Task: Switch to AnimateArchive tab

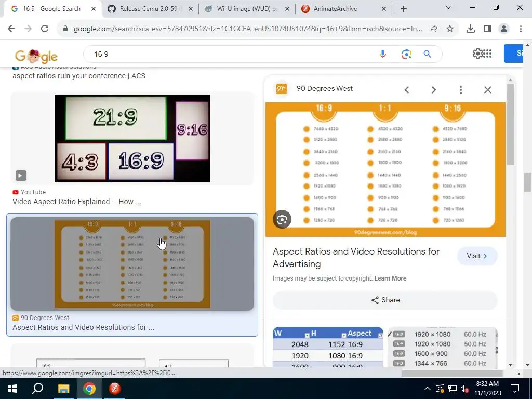Action: (x=344, y=9)
